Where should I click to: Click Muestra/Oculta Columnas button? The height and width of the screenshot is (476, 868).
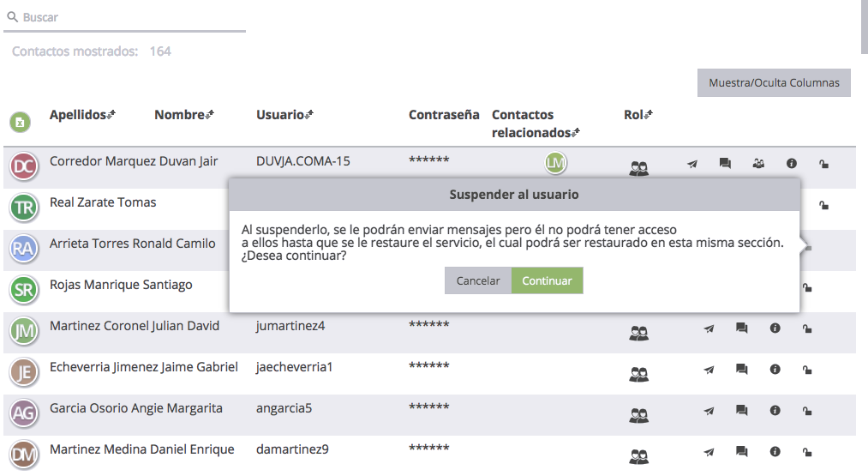[x=774, y=83]
